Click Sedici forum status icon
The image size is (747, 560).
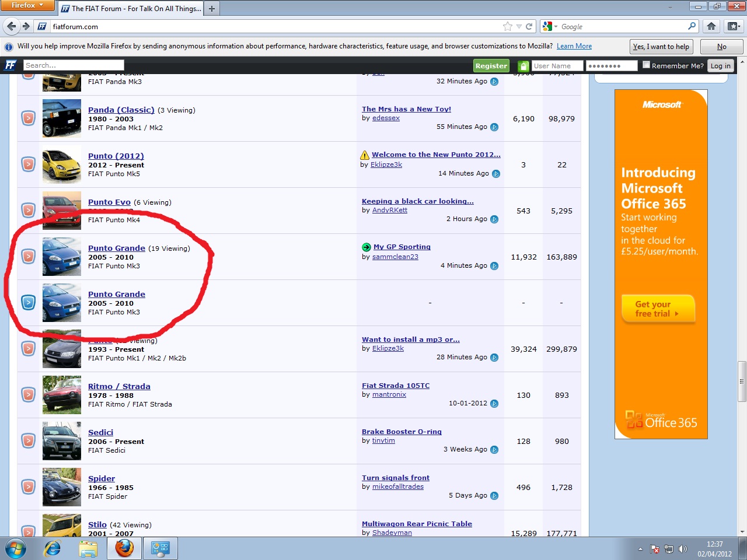28,440
